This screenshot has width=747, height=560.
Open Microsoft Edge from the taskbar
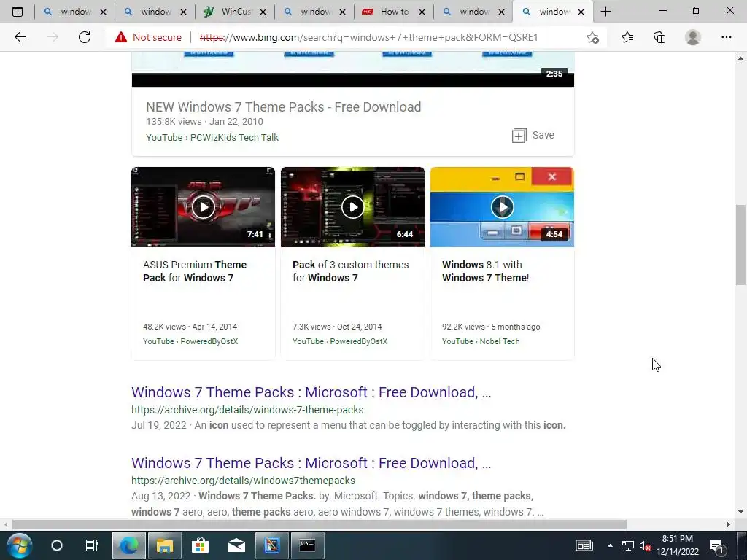pos(128,545)
